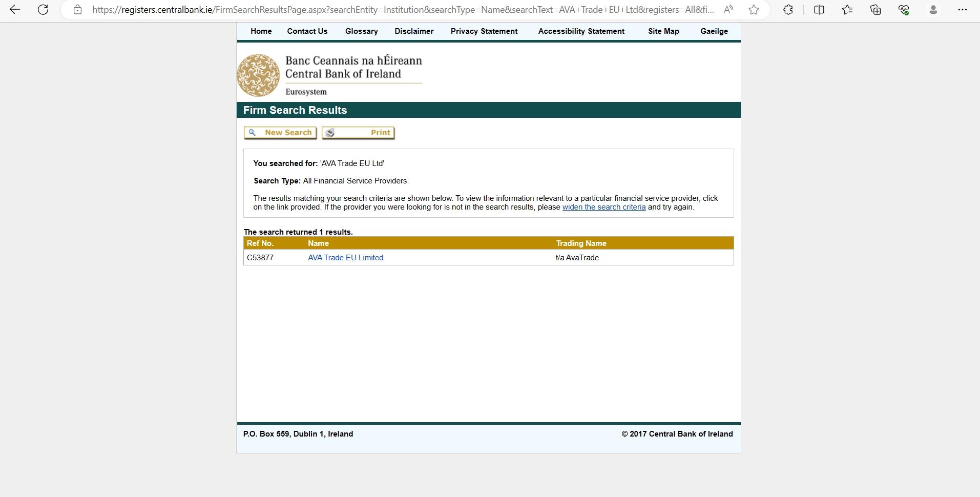
Task: View site information lock icon
Action: point(77,10)
